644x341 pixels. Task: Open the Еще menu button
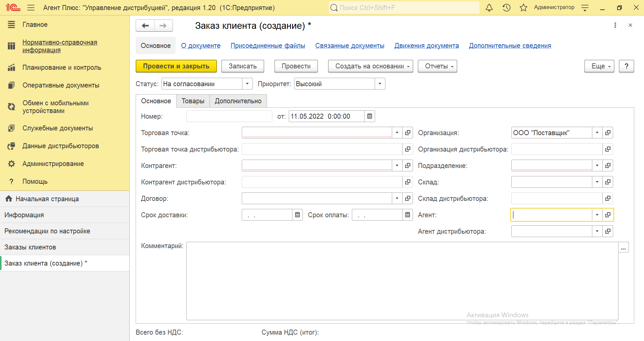click(599, 66)
